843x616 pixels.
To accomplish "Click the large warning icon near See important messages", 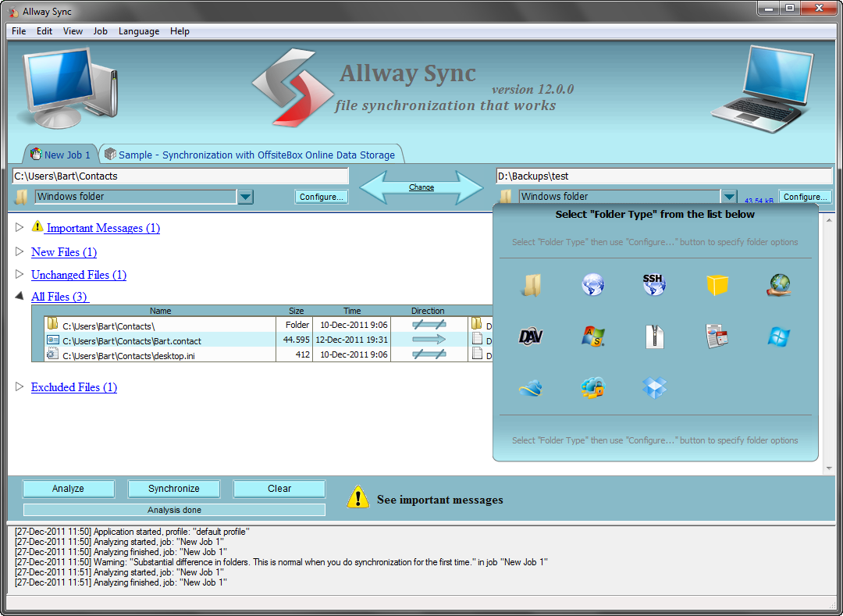I will (x=358, y=497).
